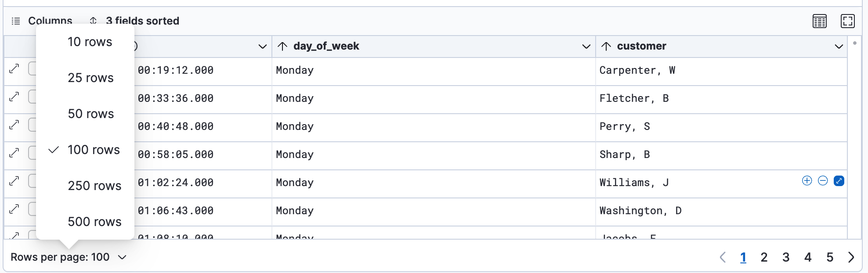
Task: Enter fullscreen mode for the data grid
Action: 847,21
